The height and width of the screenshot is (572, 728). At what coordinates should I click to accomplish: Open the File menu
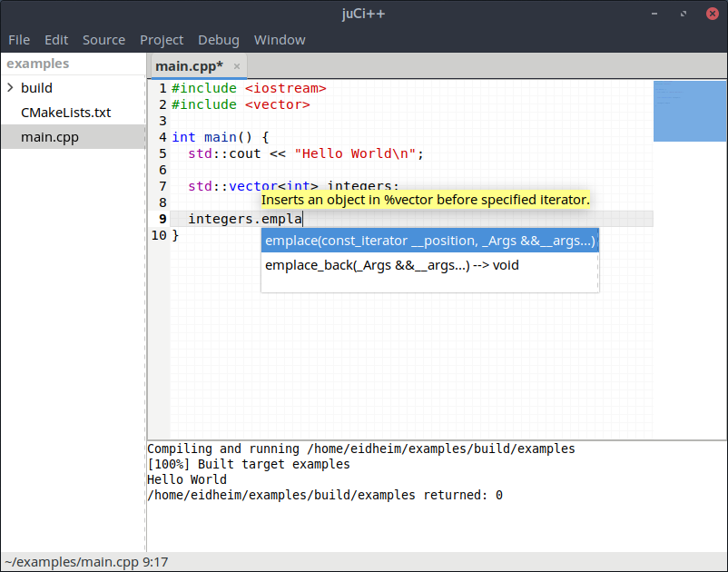click(19, 40)
